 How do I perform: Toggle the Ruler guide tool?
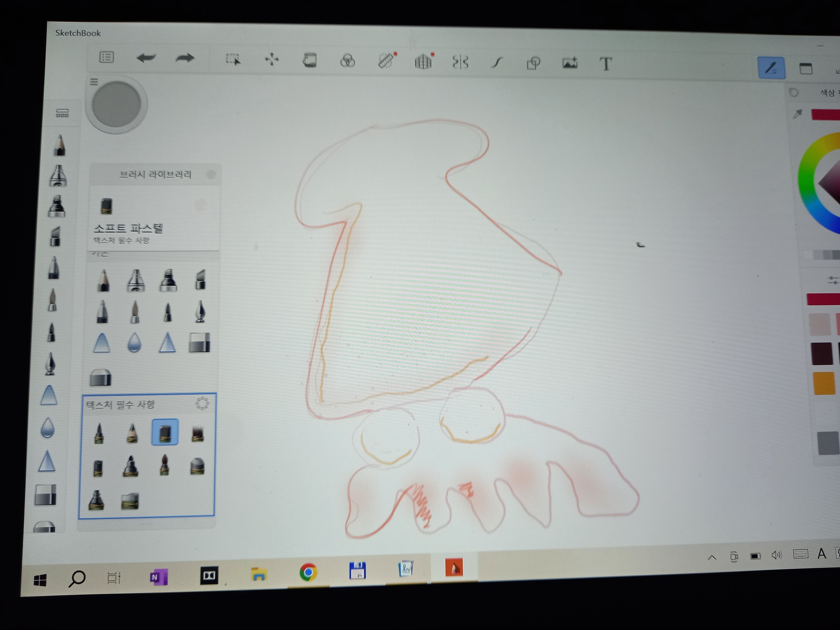tap(386, 61)
